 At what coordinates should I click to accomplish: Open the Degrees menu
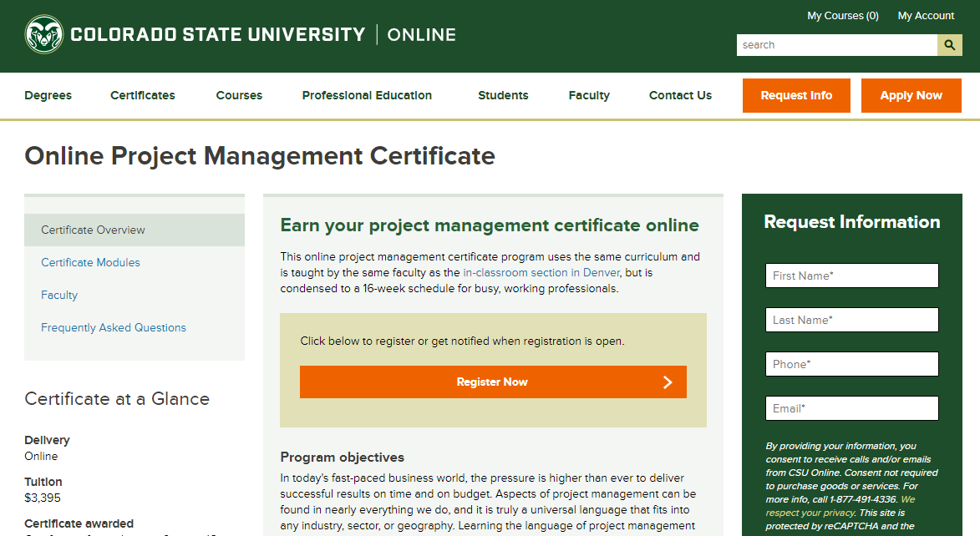tap(48, 95)
